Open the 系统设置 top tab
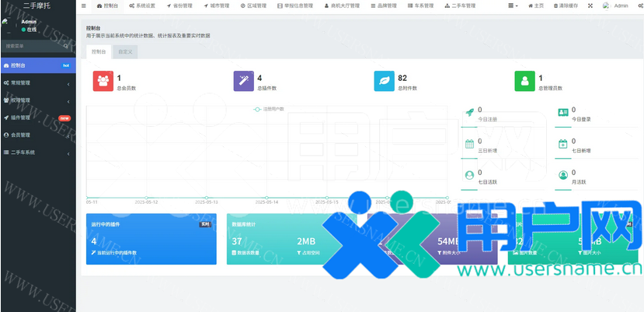 coord(142,5)
